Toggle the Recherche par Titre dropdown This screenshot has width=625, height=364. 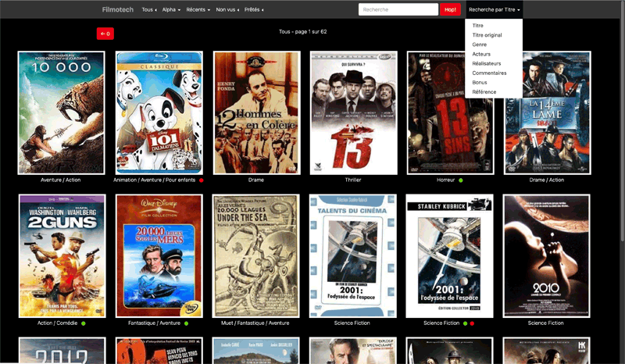click(495, 9)
